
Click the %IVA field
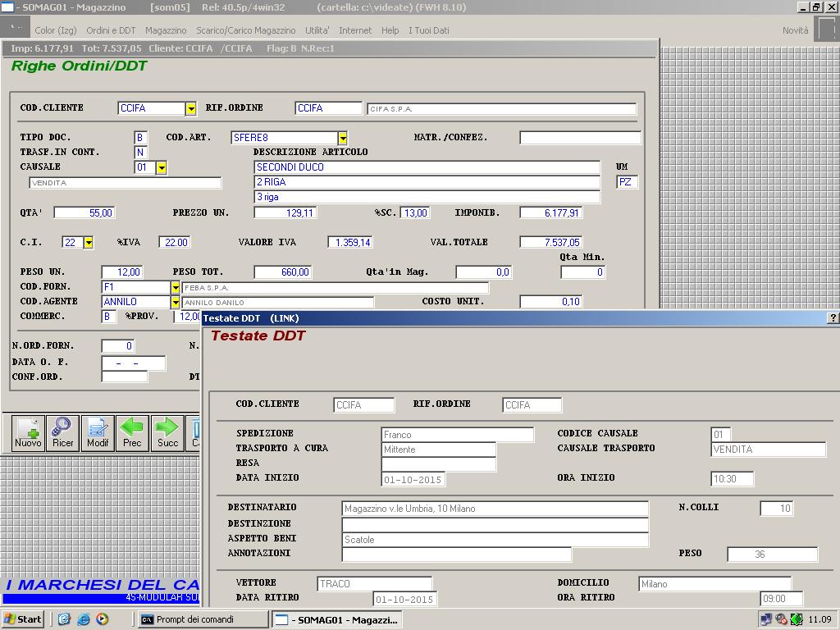pyautogui.click(x=174, y=242)
